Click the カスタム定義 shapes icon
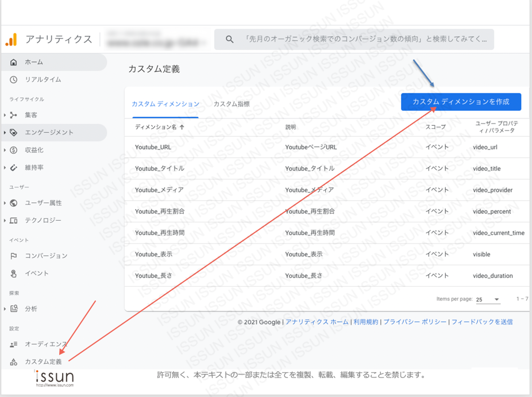 [x=14, y=362]
